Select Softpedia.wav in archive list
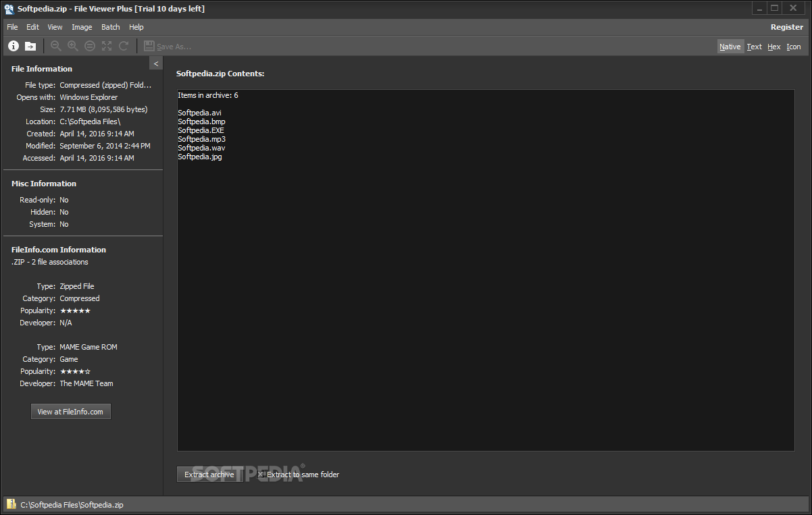Viewport: 812px width, 515px height. point(201,148)
